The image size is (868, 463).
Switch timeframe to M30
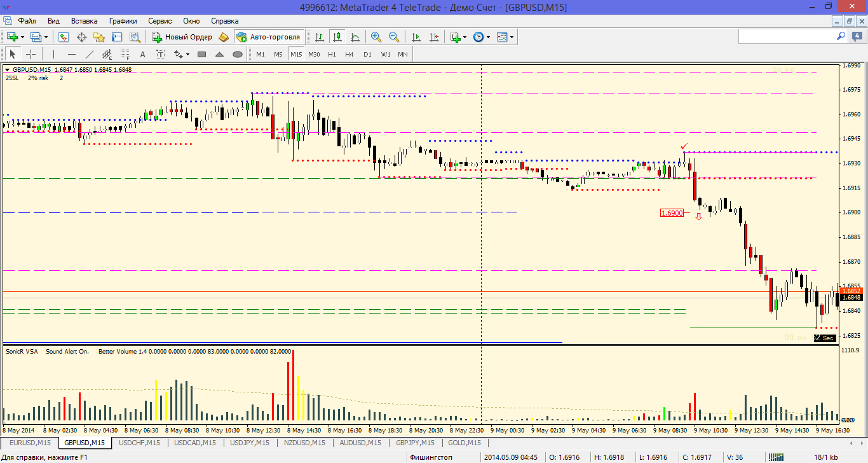314,54
